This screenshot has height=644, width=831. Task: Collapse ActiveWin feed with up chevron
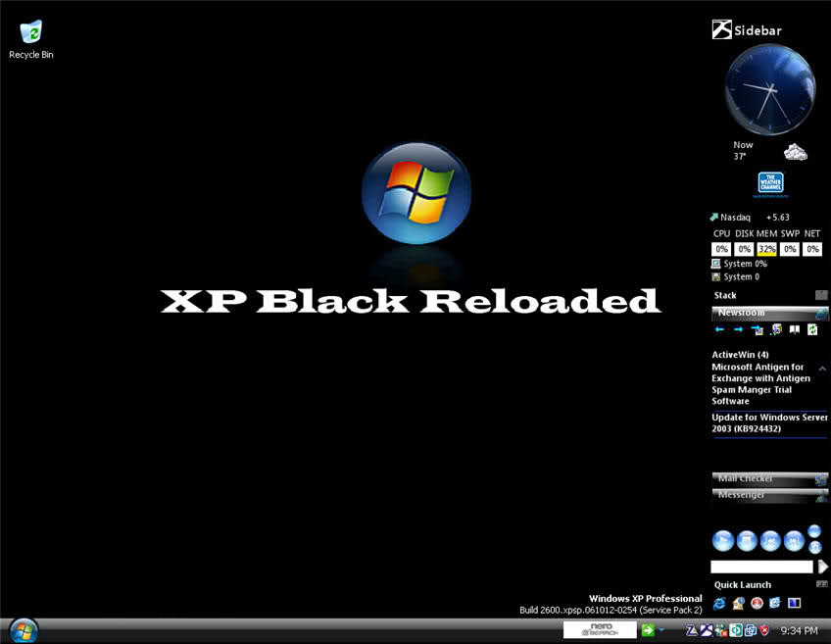point(822,369)
